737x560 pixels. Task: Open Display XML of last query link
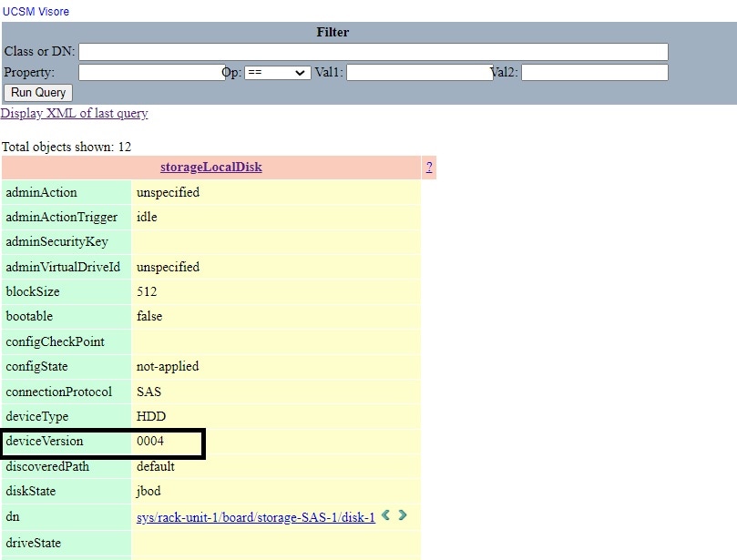pyautogui.click(x=75, y=113)
